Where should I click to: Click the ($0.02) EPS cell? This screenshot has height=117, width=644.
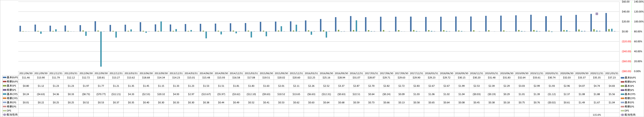[x=552, y=103]
